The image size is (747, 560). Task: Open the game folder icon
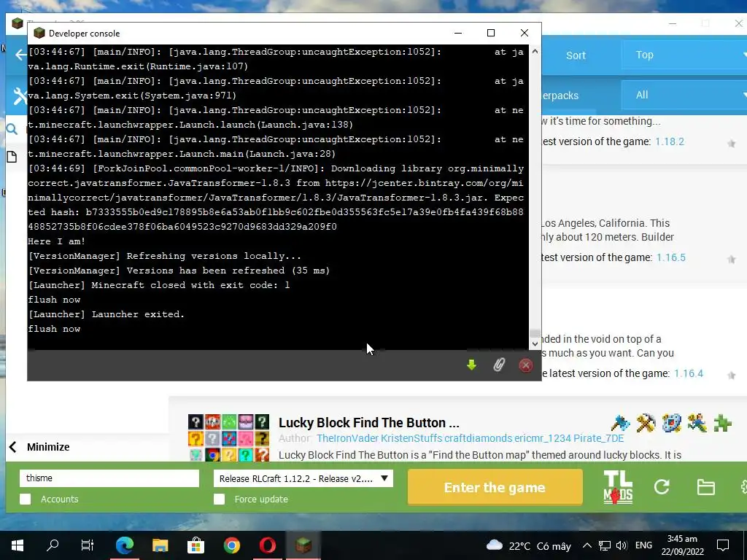[x=705, y=487]
